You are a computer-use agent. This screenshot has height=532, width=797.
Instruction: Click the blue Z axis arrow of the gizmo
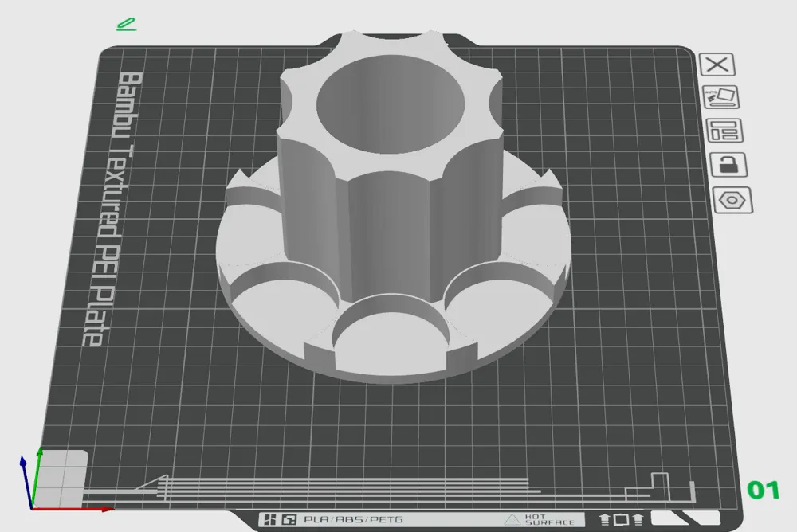coord(24,462)
